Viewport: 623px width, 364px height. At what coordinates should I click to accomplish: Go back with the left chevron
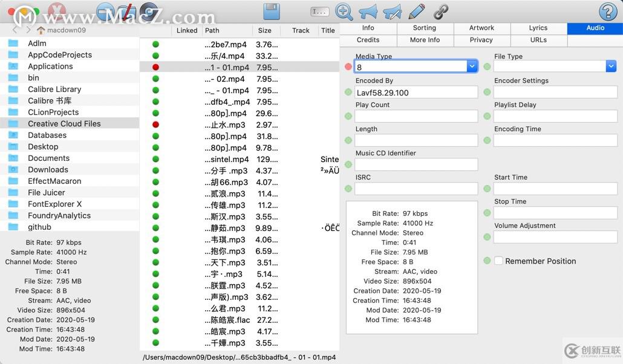[15, 30]
